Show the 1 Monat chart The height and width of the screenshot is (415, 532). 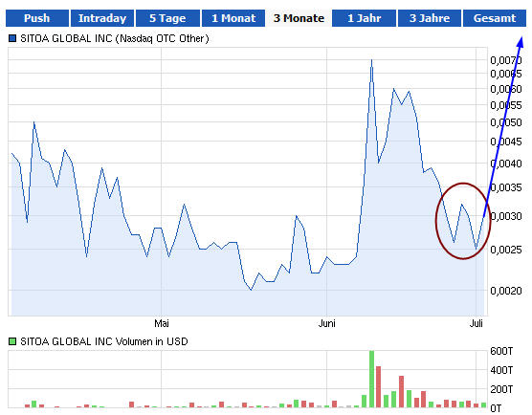coord(233,18)
